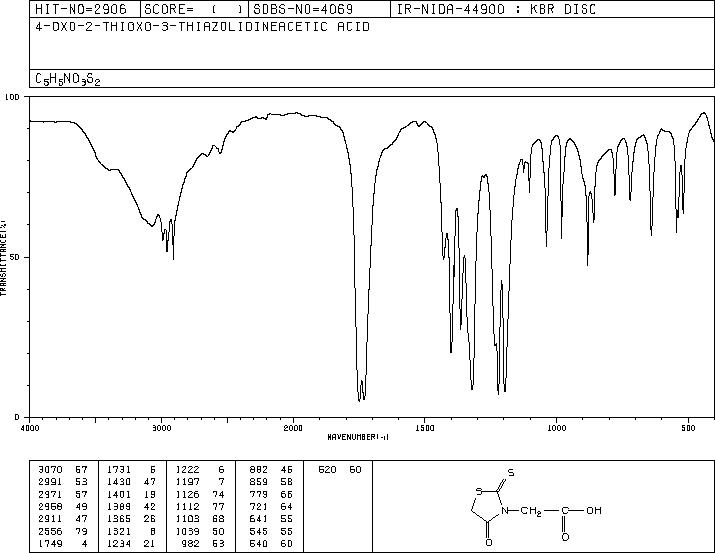Select compound name 4-OXO-2-THIOXO-3-THIAZOLIDINEACETIC ACID
This screenshot has height=553, width=715.
pos(202,26)
